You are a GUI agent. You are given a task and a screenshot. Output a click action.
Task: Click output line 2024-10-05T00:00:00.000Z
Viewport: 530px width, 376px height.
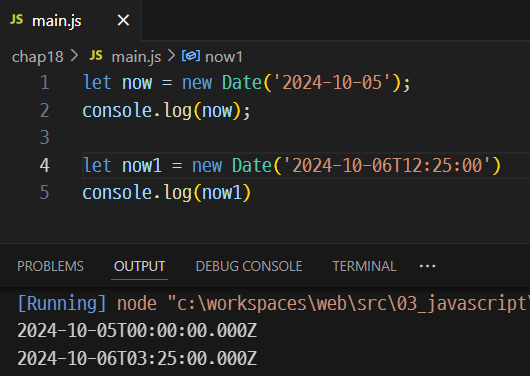[137, 331]
